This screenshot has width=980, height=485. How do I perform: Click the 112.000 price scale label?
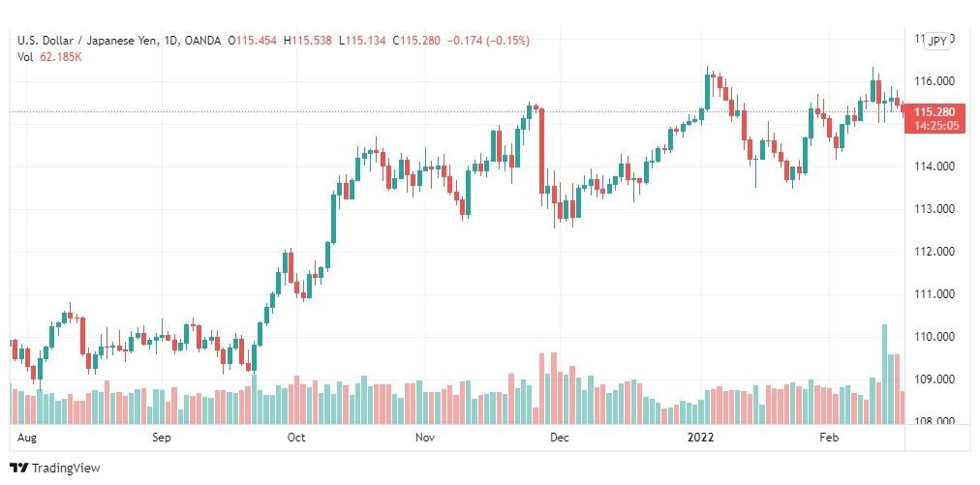pos(934,252)
